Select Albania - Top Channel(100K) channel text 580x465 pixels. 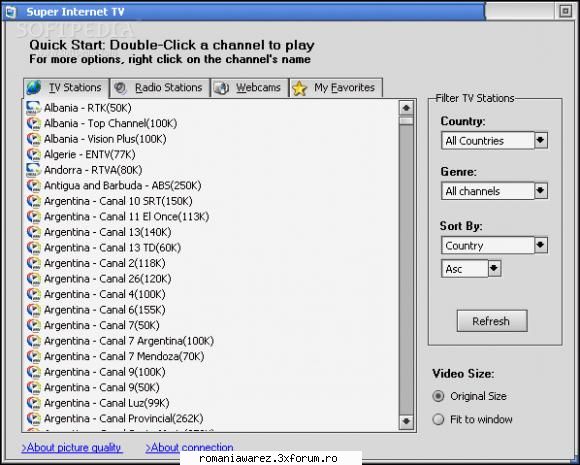[x=111, y=124]
